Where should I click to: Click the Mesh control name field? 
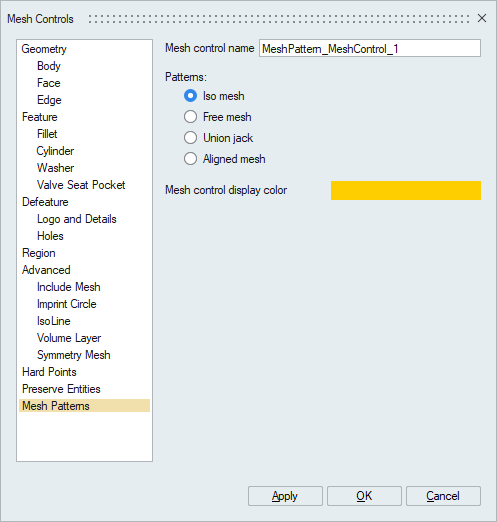click(370, 49)
